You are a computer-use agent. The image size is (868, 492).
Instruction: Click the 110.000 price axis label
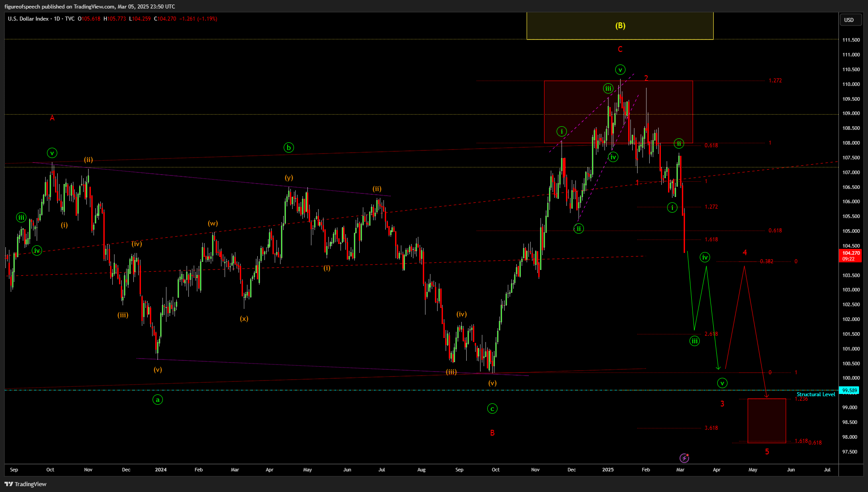(851, 84)
